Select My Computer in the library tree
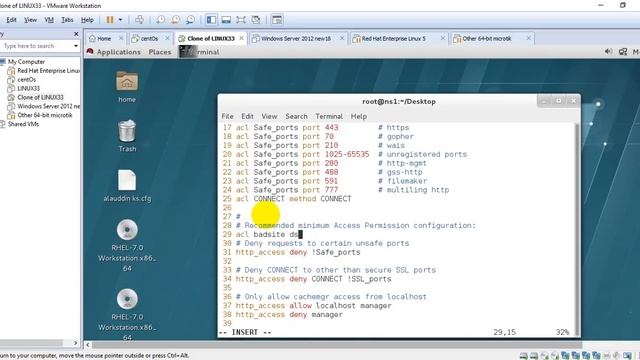Viewport: 640px width, 360px height. click(26, 62)
